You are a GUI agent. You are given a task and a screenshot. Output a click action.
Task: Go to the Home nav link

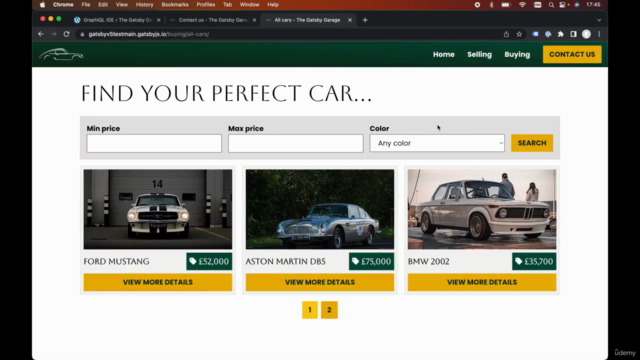pos(444,54)
